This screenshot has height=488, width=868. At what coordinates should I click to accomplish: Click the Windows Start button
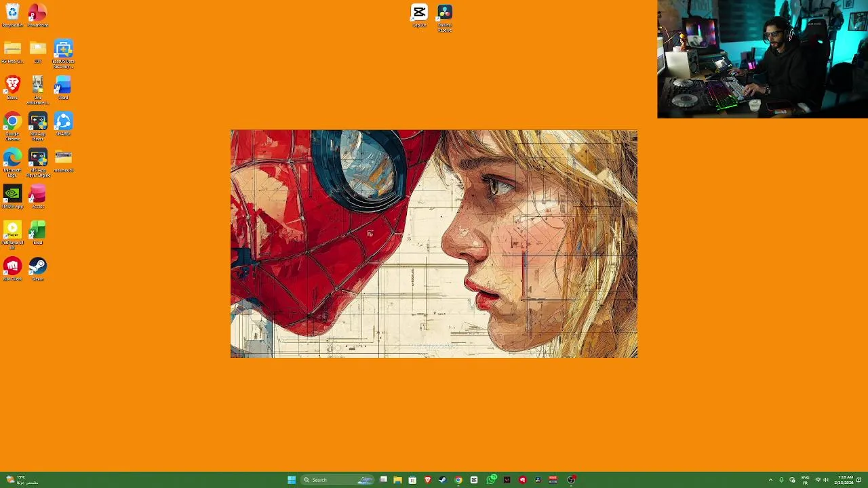coord(292,480)
